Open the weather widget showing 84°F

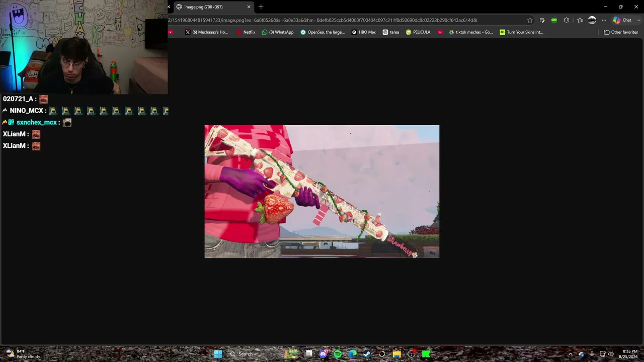23,354
